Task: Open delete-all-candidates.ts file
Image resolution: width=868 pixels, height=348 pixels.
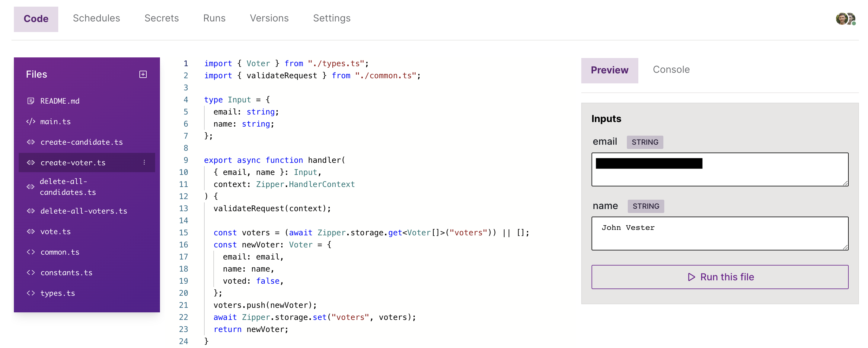Action: coord(68,186)
